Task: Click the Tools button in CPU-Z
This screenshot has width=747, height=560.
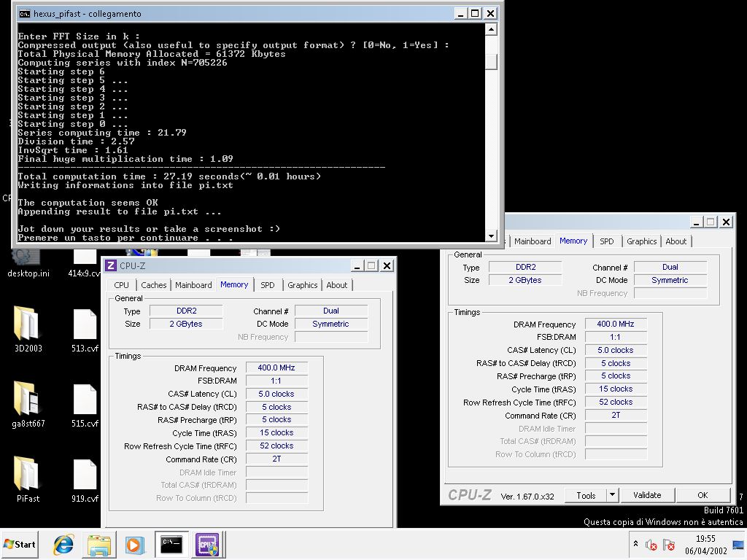Action: point(586,495)
